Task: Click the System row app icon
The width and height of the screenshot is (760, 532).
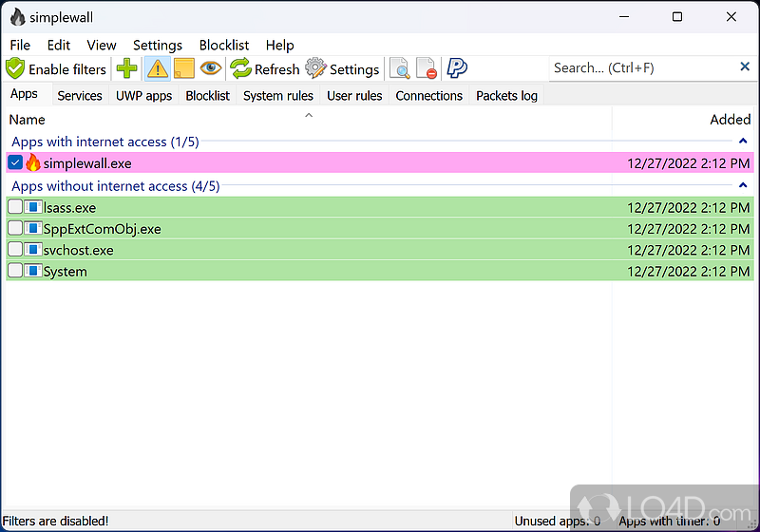Action: [33, 271]
